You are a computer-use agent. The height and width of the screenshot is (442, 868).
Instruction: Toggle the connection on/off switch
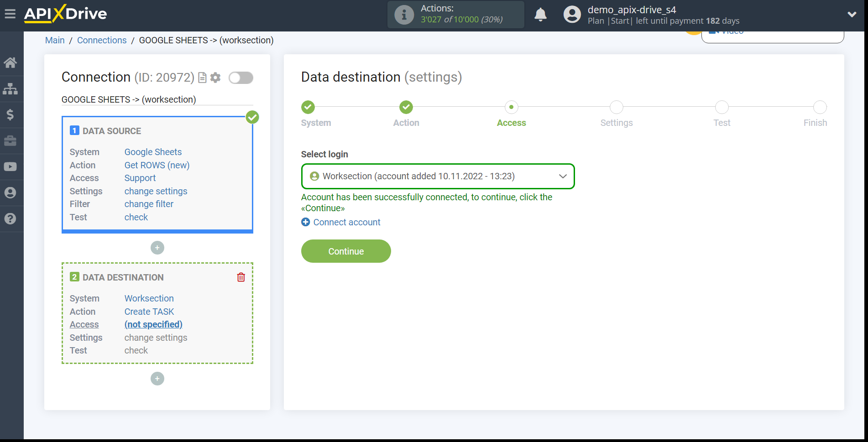(241, 78)
